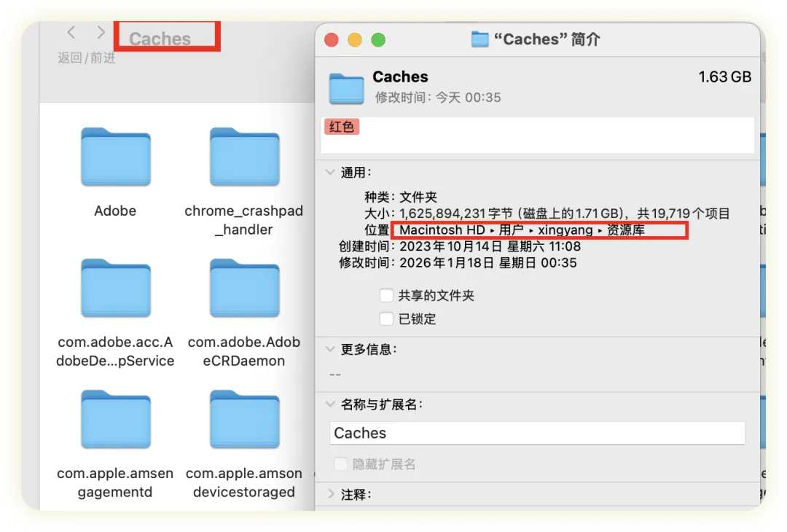Select the com.apple.amsondevicestoraged folder icon
The width and height of the screenshot is (787, 532).
pyautogui.click(x=244, y=420)
